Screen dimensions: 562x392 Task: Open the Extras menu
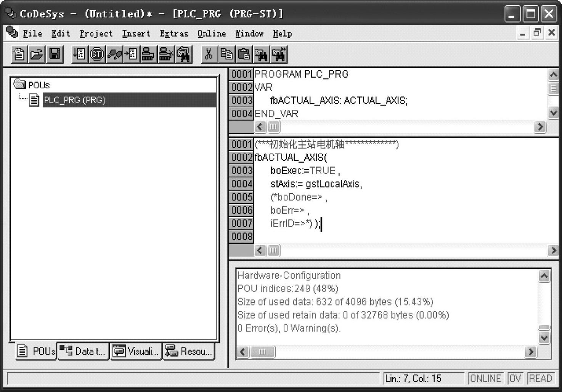click(x=174, y=34)
